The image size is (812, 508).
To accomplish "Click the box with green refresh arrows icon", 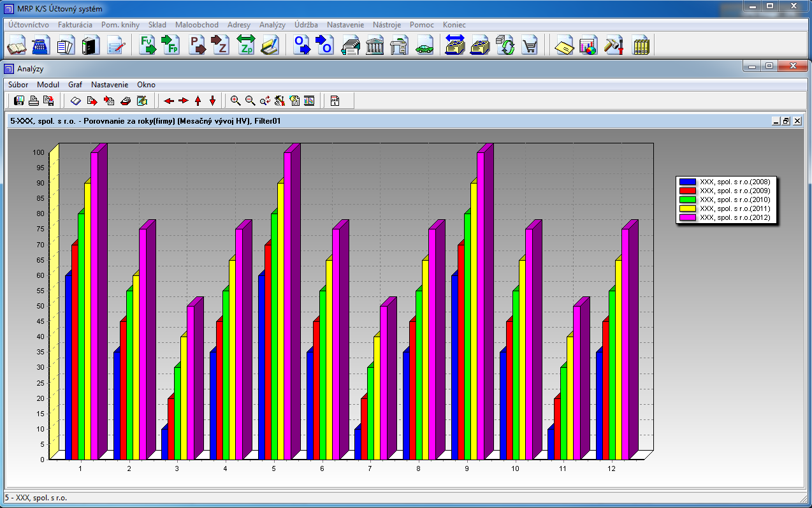I will pyautogui.click(x=505, y=45).
